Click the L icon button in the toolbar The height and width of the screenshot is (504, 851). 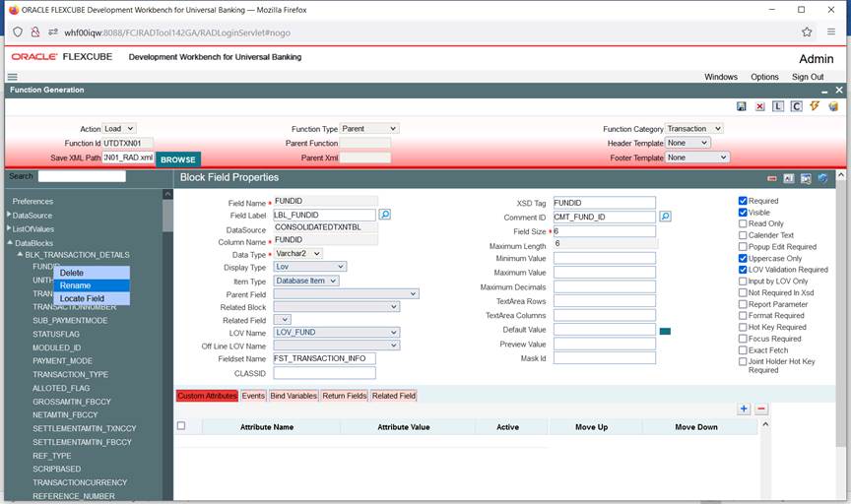tap(778, 106)
